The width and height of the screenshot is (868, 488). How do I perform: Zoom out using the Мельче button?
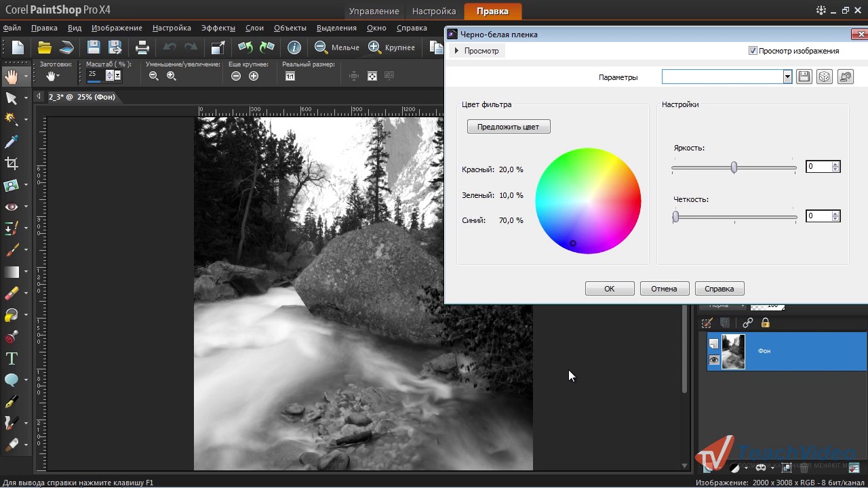pos(337,47)
